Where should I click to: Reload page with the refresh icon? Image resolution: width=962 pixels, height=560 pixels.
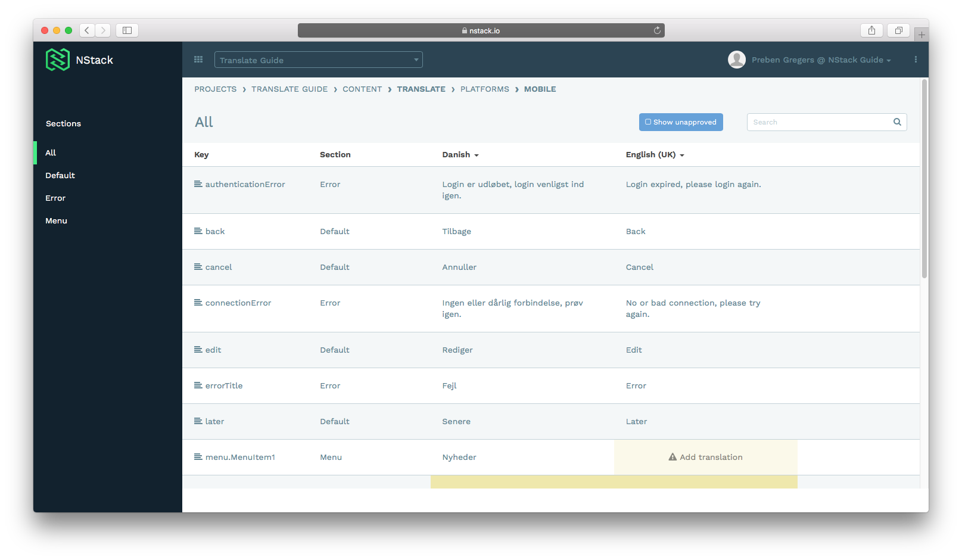coord(657,30)
